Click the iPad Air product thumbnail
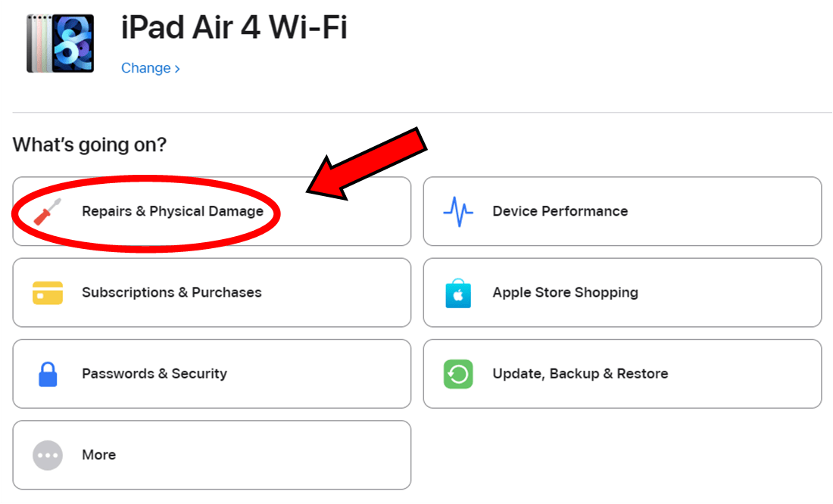The width and height of the screenshot is (833, 504). coord(60,42)
